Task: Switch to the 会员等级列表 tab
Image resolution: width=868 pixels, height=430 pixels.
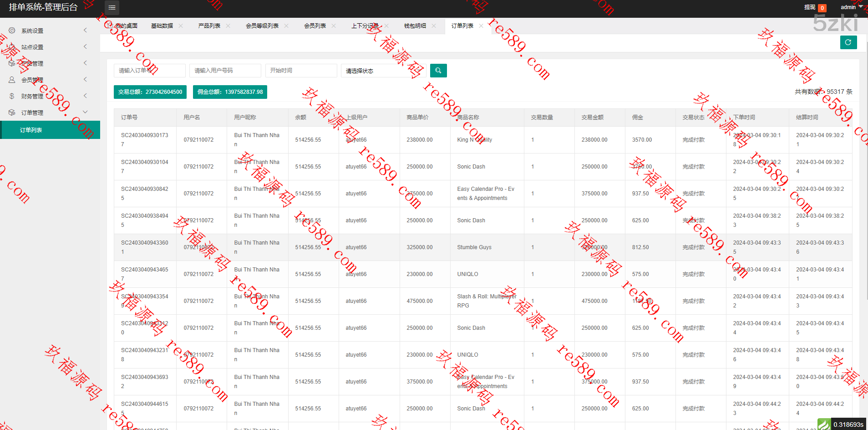Action: pyautogui.click(x=262, y=26)
